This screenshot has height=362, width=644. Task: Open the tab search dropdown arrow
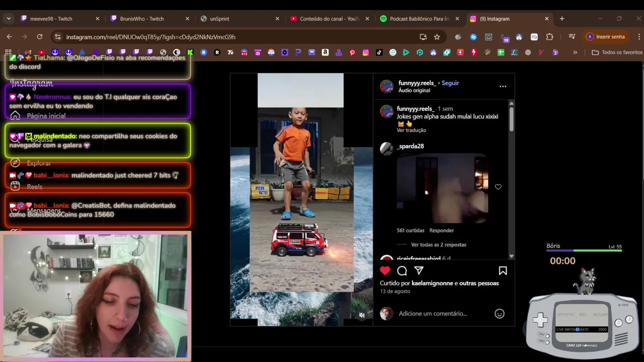pos(9,19)
